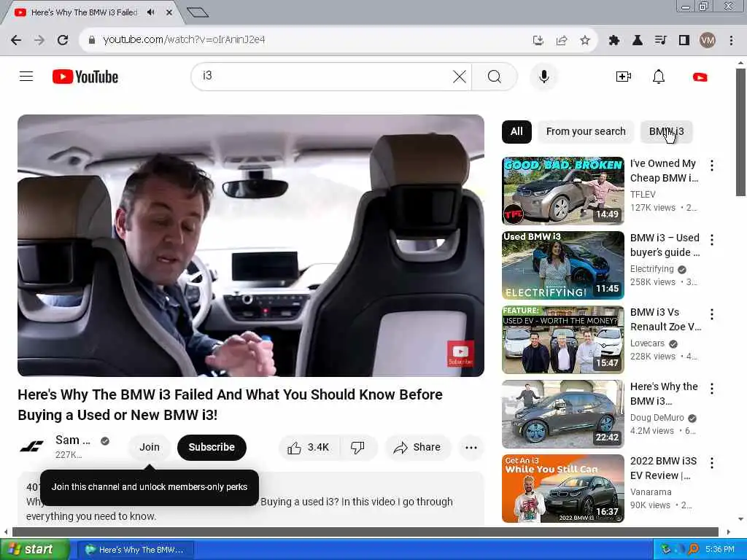Open the media control icon in the toolbar
The height and width of the screenshot is (560, 747).
click(660, 40)
